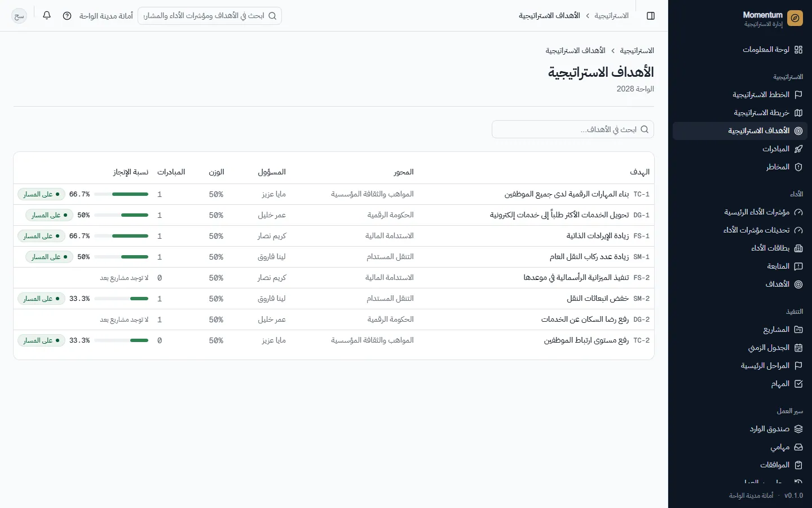Click على المسار badge in TC-2 row
812x508 pixels.
[x=41, y=340]
